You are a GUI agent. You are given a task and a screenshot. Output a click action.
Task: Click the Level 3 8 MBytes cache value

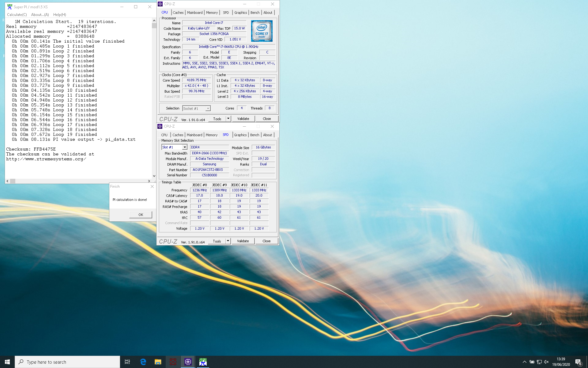[245, 97]
